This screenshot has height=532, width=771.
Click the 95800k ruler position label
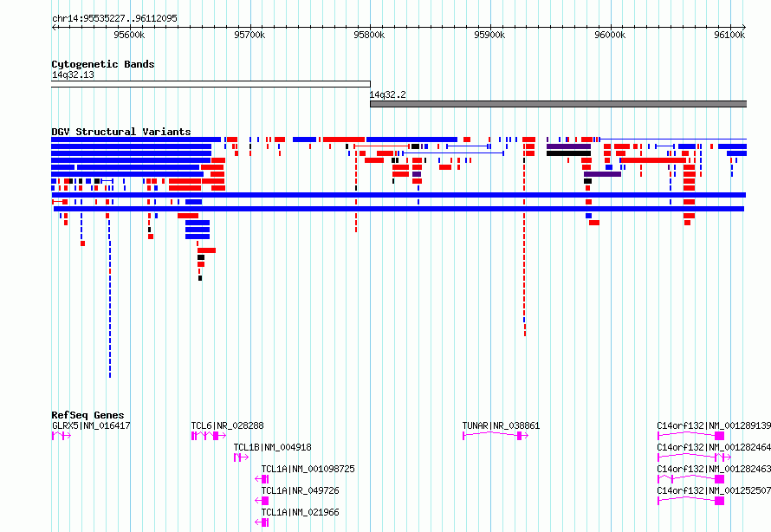369,35
